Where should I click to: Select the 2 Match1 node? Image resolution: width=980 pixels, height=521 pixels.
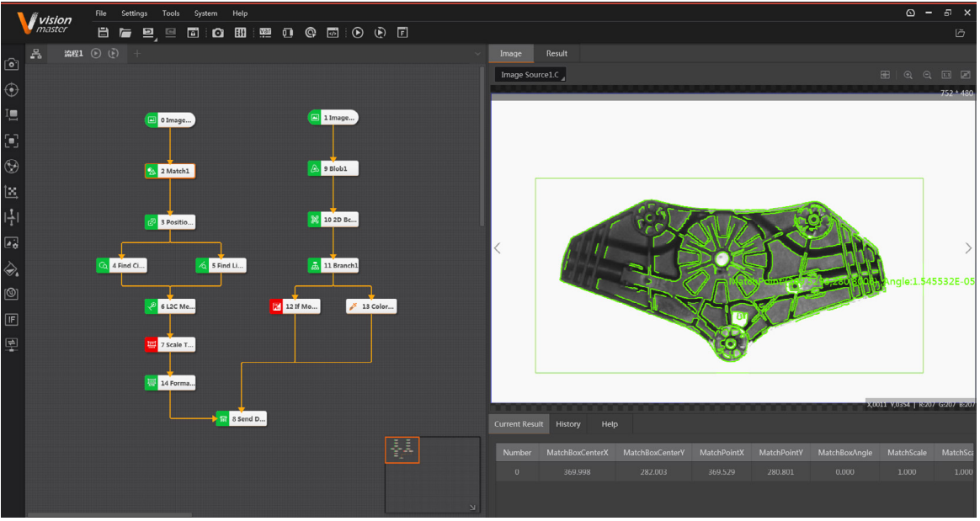point(170,171)
